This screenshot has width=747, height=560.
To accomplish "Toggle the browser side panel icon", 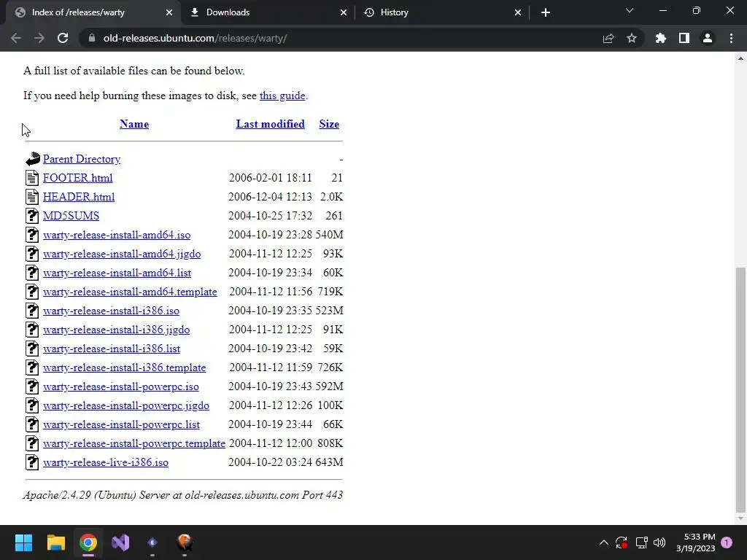I will [x=684, y=38].
